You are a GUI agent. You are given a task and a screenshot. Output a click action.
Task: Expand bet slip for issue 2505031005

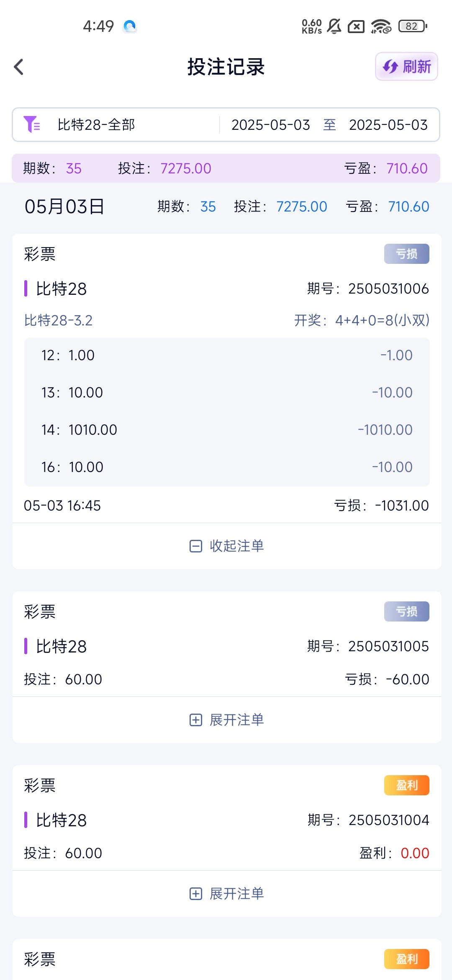click(x=236, y=720)
